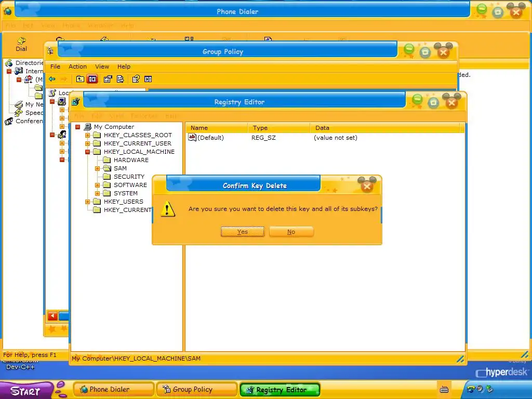Viewport: 532px width, 399px height.
Task: Click the Data column header
Action: 385,128
